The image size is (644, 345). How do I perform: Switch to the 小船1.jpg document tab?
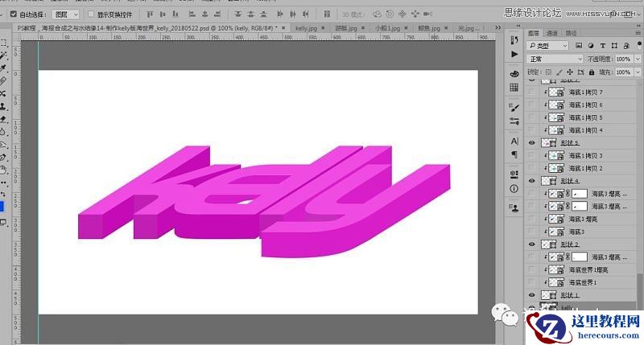tap(387, 28)
